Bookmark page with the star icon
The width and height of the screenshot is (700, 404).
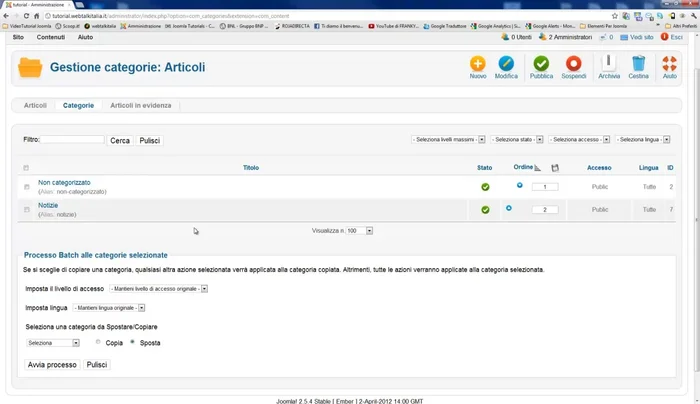click(615, 16)
